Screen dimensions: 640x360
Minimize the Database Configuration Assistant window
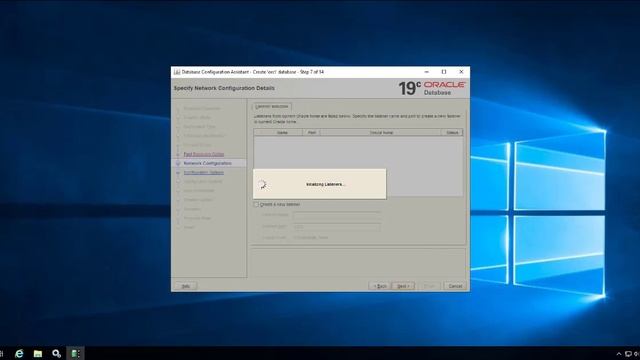tap(427, 72)
